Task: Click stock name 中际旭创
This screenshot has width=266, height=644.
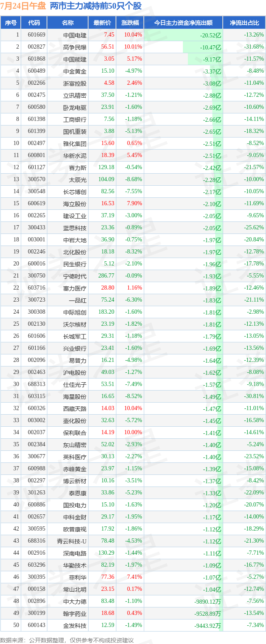Action: pos(75,312)
